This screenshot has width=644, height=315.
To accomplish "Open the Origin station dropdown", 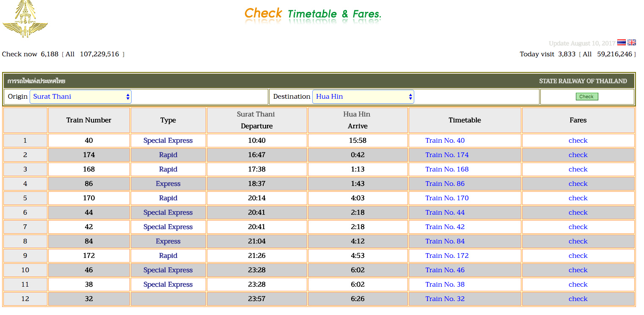I will pyautogui.click(x=80, y=97).
